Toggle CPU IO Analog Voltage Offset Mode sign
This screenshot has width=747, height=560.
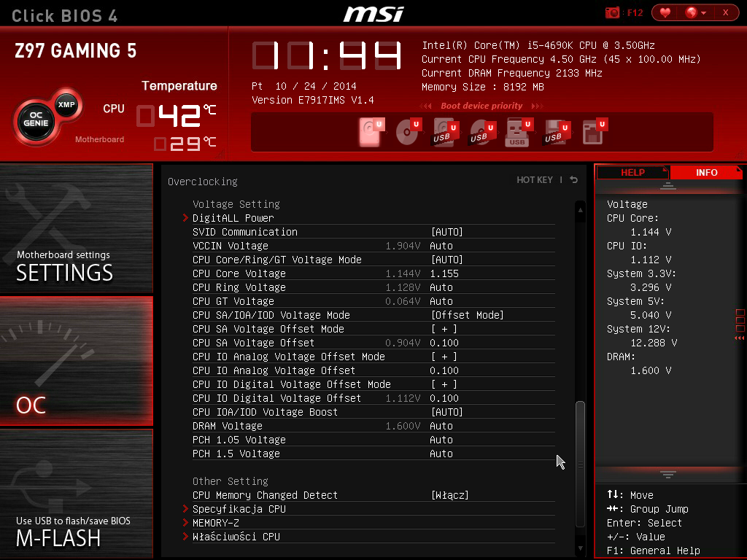coord(444,356)
